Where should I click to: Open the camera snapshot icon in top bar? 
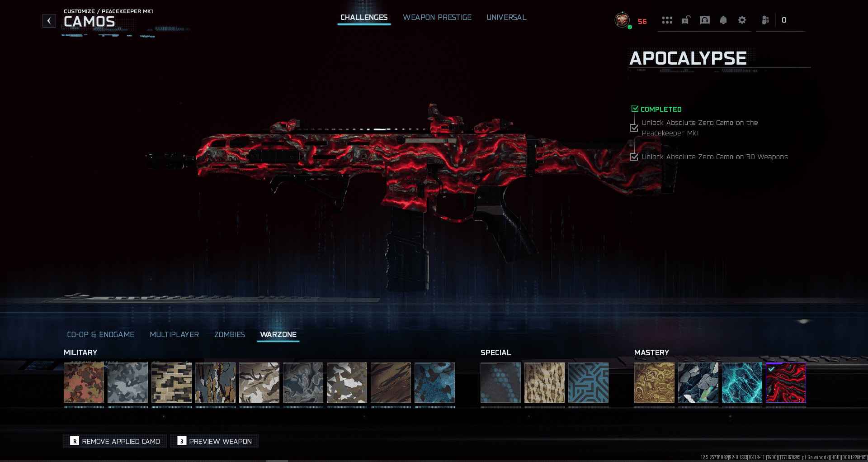click(x=704, y=20)
